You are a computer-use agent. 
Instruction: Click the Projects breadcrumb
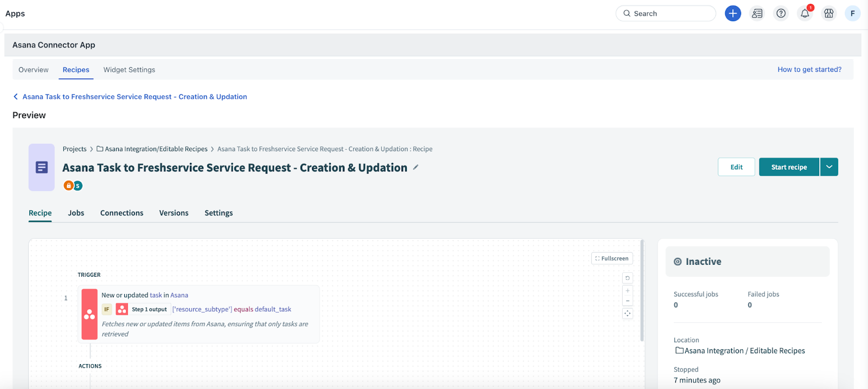[74, 149]
